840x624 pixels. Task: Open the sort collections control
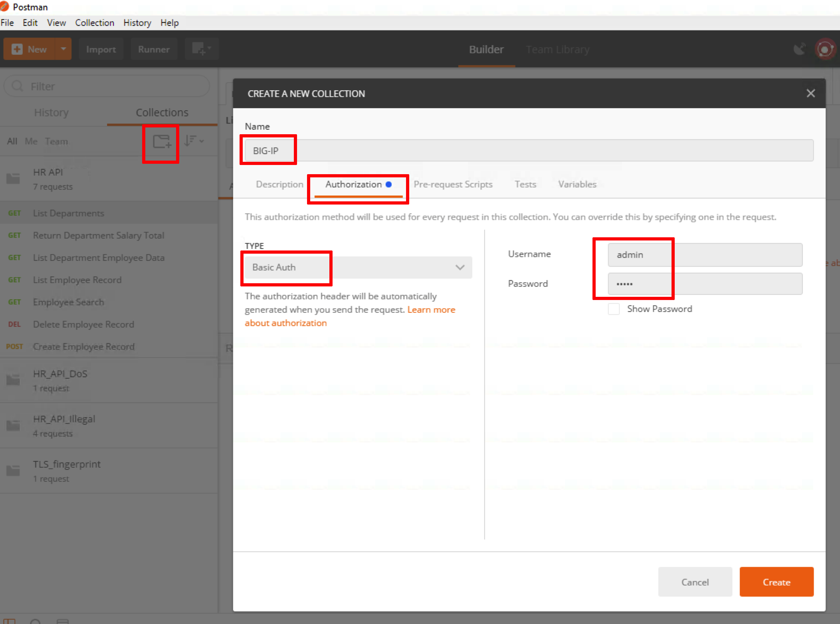pyautogui.click(x=194, y=141)
